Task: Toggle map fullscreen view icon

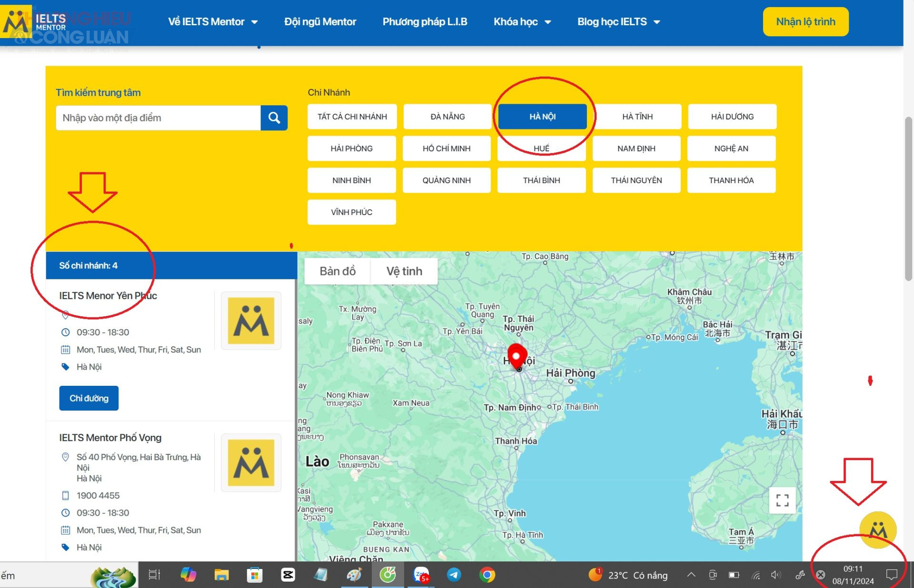Action: pos(782,500)
